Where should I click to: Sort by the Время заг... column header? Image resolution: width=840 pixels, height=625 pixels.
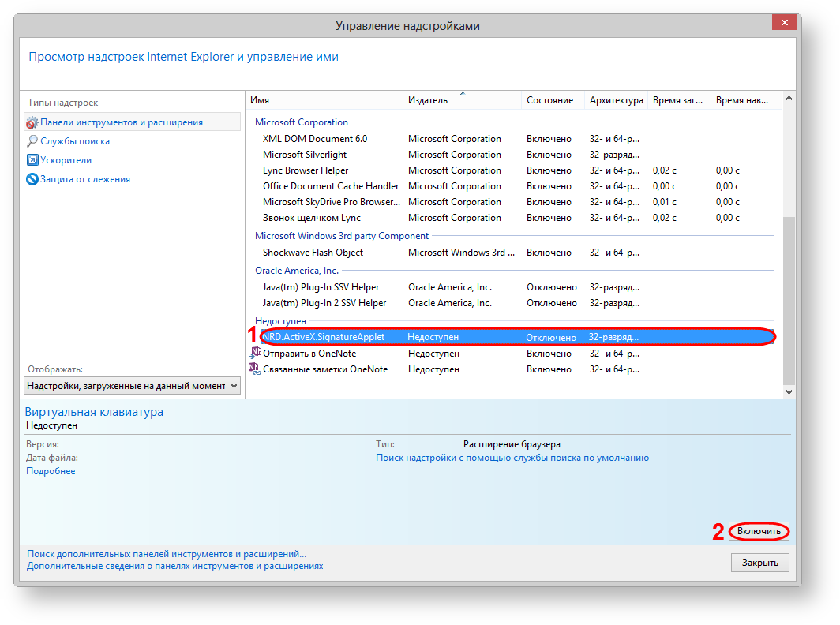(679, 100)
